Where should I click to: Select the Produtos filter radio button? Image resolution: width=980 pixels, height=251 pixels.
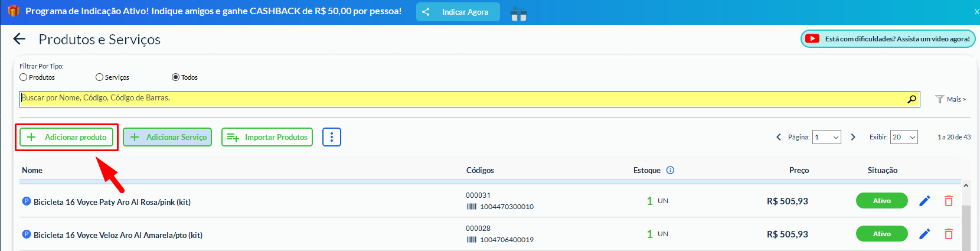pos(24,77)
